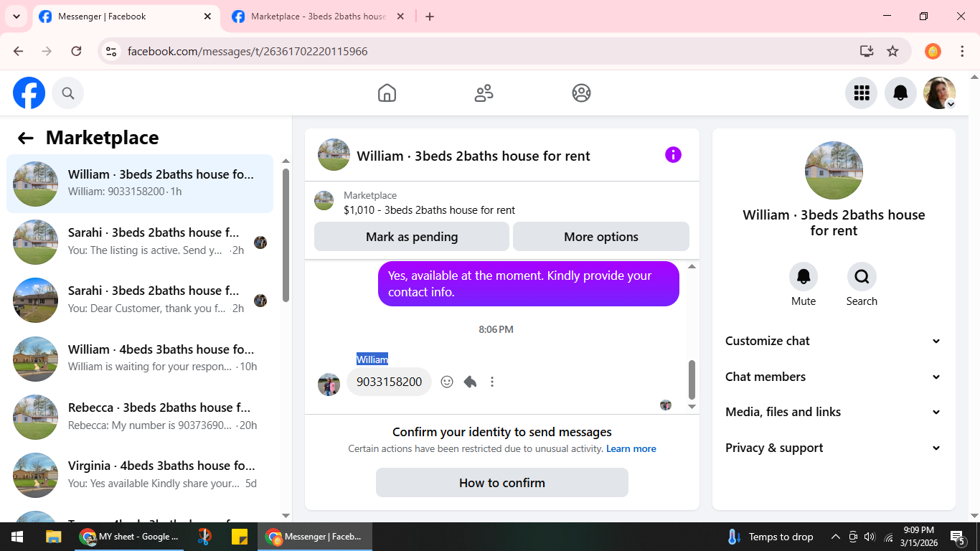The height and width of the screenshot is (551, 980).
Task: Mute this chat with the bell icon
Action: (804, 276)
